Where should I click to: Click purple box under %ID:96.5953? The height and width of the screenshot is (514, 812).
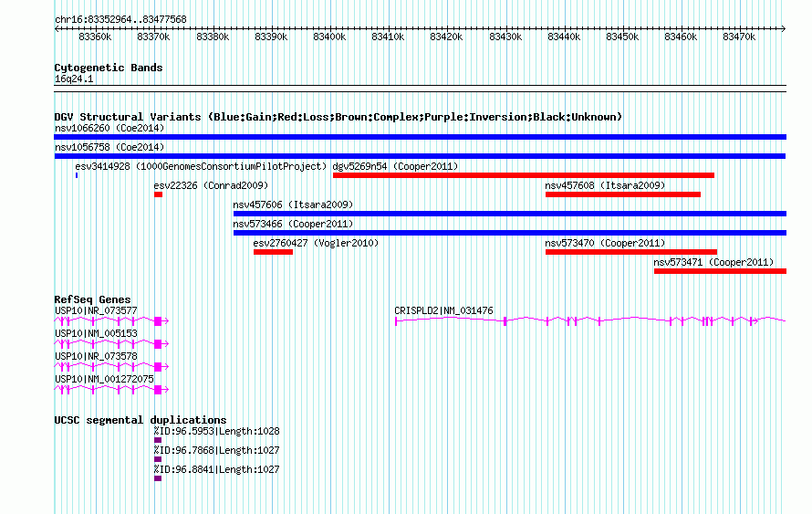click(158, 440)
